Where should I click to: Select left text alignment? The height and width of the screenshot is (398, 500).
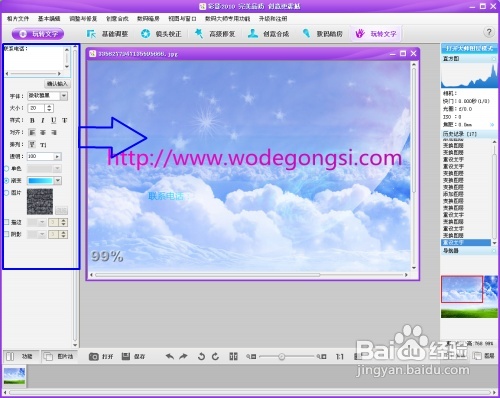32,132
